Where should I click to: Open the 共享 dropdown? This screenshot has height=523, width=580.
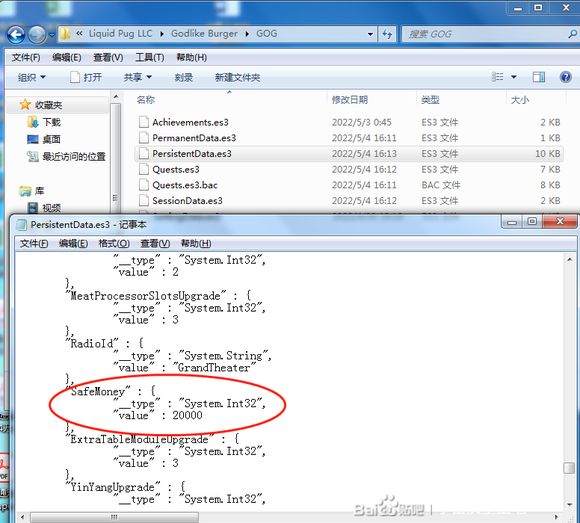click(x=138, y=77)
